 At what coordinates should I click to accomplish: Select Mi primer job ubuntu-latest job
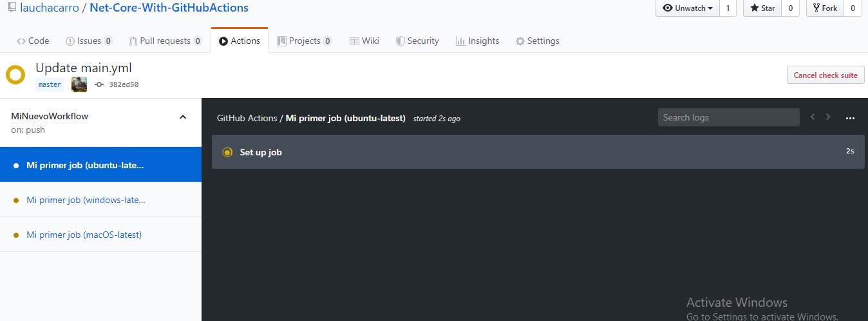coord(100,165)
